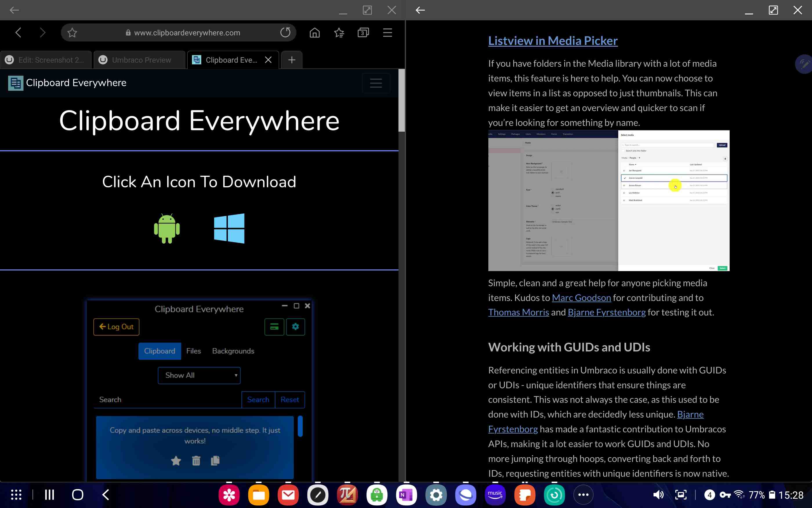Favorite the clipboard item with star
This screenshot has width=812, height=508.
[176, 461]
